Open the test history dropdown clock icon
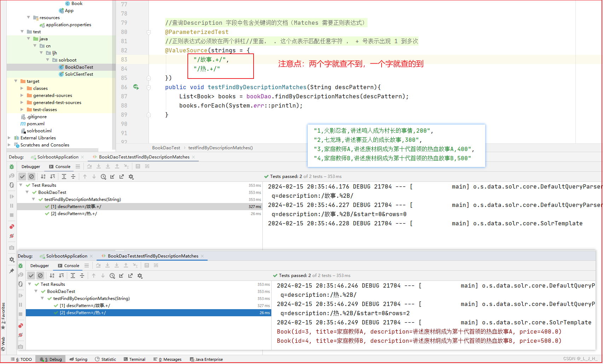Image resolution: width=603 pixels, height=364 pixels. pos(103,177)
